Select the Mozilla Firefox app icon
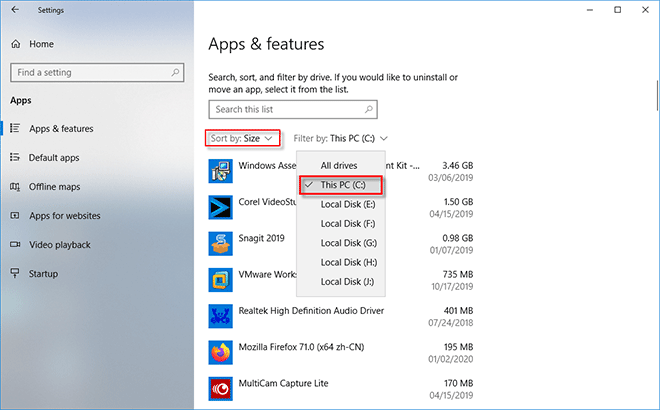This screenshot has width=660, height=410. pyautogui.click(x=221, y=352)
